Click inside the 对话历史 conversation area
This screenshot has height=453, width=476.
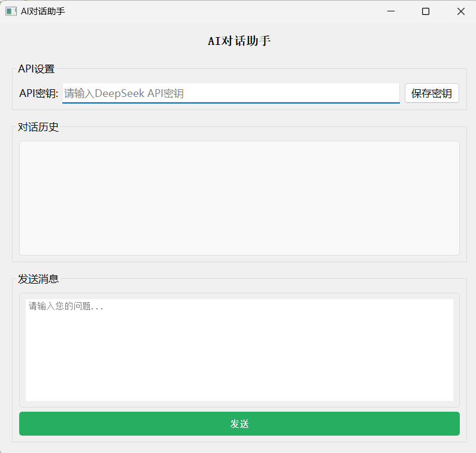point(239,198)
